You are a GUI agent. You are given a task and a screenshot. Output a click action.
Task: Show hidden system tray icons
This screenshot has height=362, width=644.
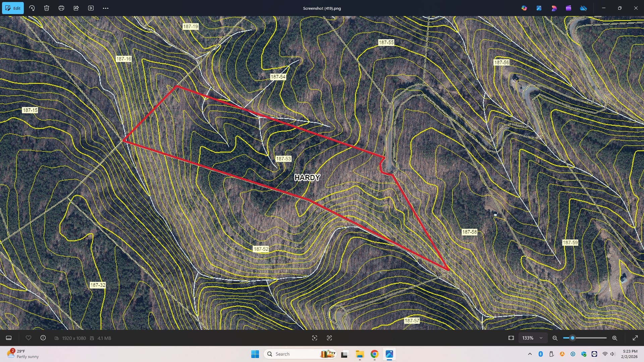pos(530,354)
